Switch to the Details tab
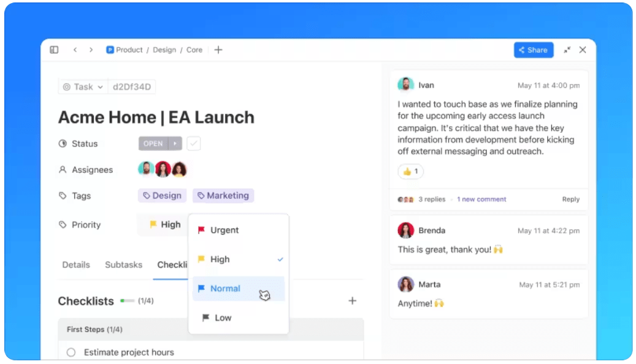 tap(76, 265)
